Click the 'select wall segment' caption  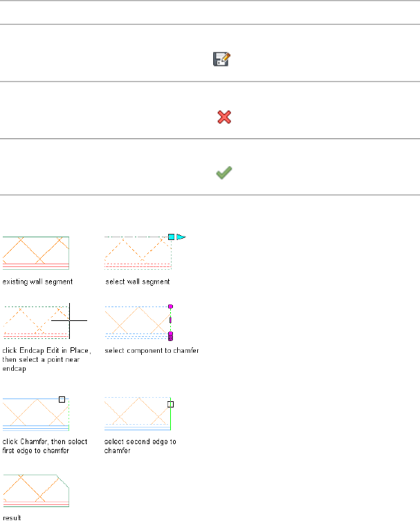click(137, 282)
